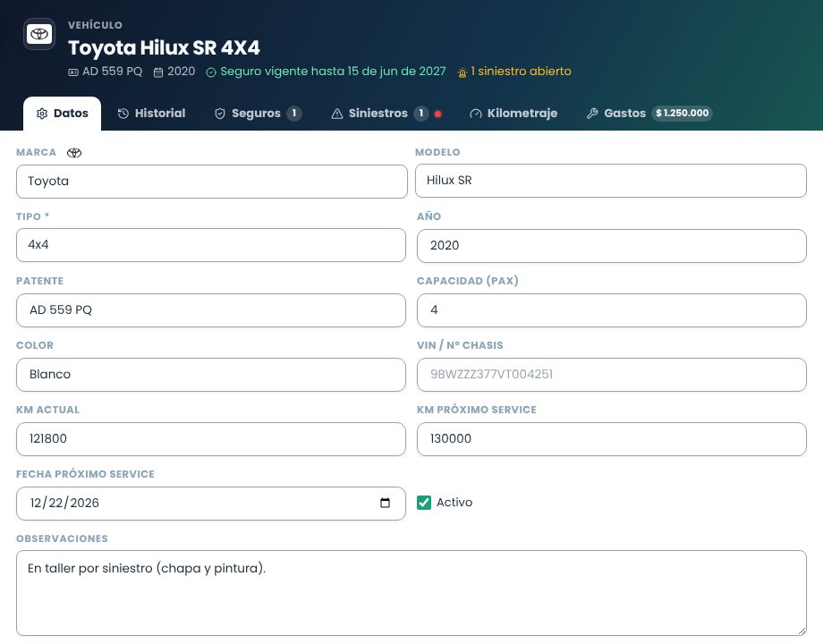
Task: Click the 'Toyota Hilux SR 4X4' title
Action: (x=164, y=47)
